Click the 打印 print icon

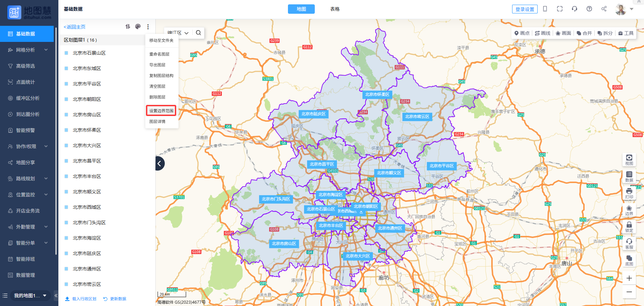[x=629, y=193]
